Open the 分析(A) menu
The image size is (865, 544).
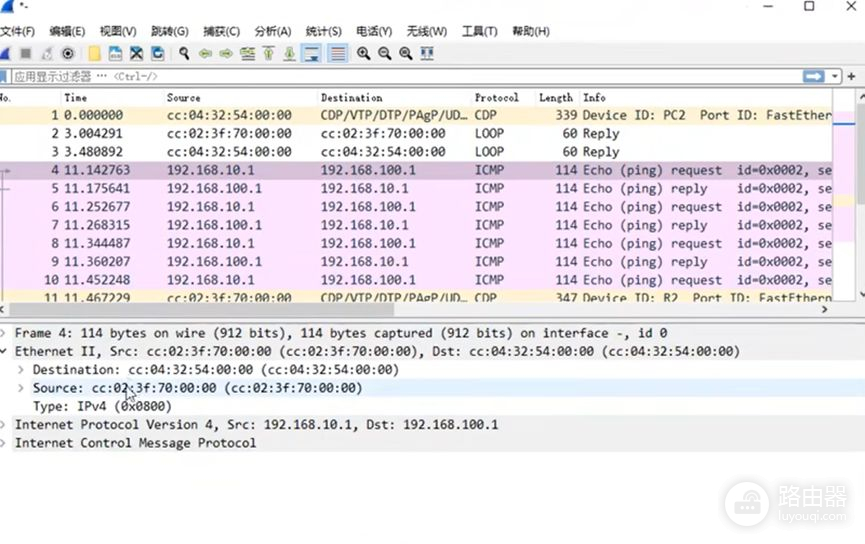(x=273, y=31)
